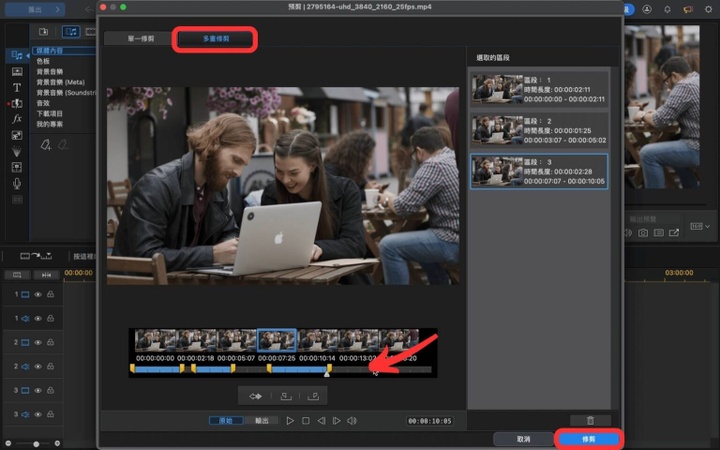Image resolution: width=720 pixels, height=450 pixels.
Task: Click the delete segment trash icon
Action: click(x=590, y=421)
